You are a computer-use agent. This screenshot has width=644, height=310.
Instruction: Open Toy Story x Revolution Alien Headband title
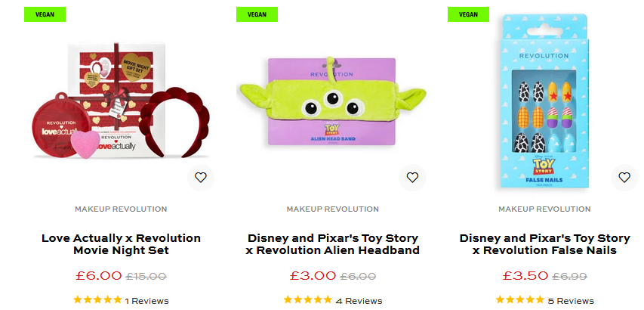pos(333,244)
